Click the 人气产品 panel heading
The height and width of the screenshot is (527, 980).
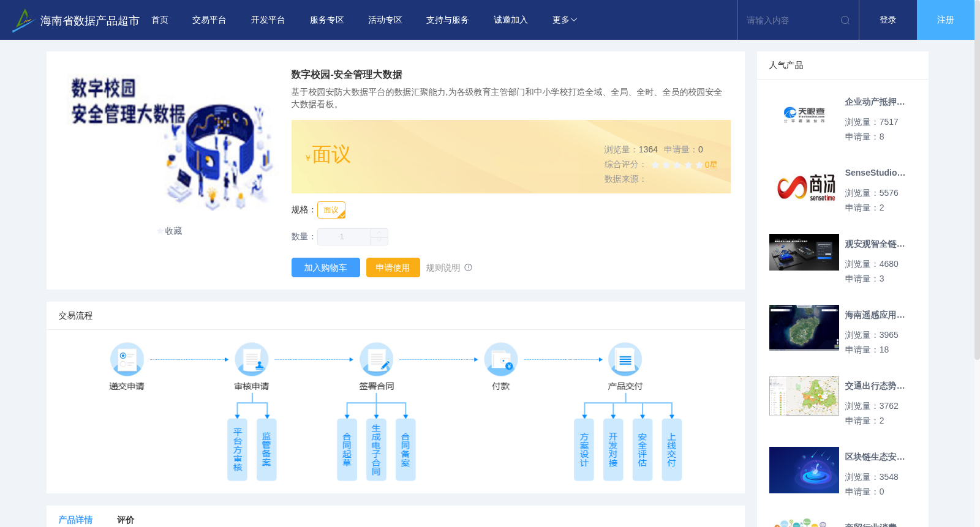coord(786,65)
